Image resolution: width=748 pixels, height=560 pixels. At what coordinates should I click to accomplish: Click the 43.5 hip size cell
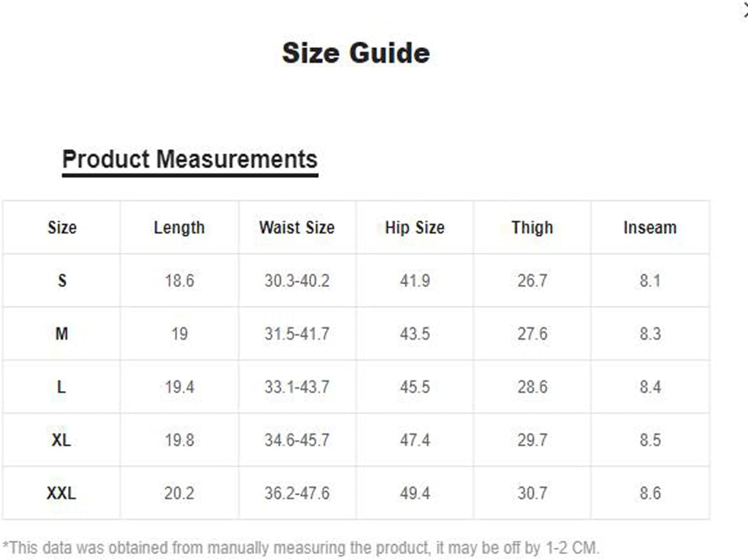415,334
